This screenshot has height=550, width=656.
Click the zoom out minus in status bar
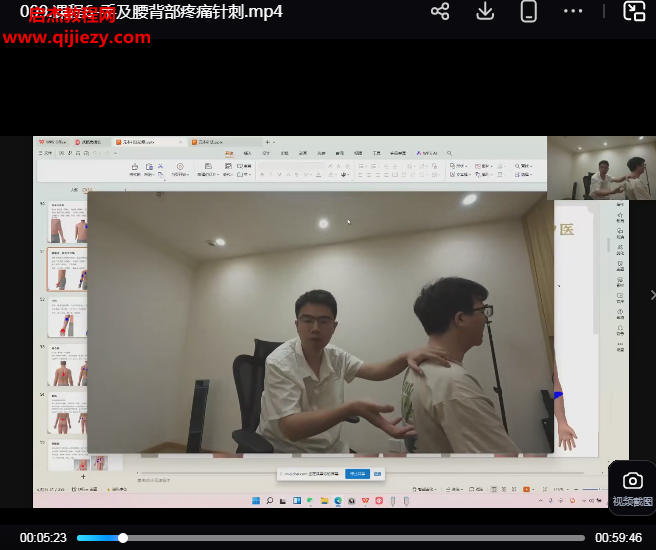576,489
